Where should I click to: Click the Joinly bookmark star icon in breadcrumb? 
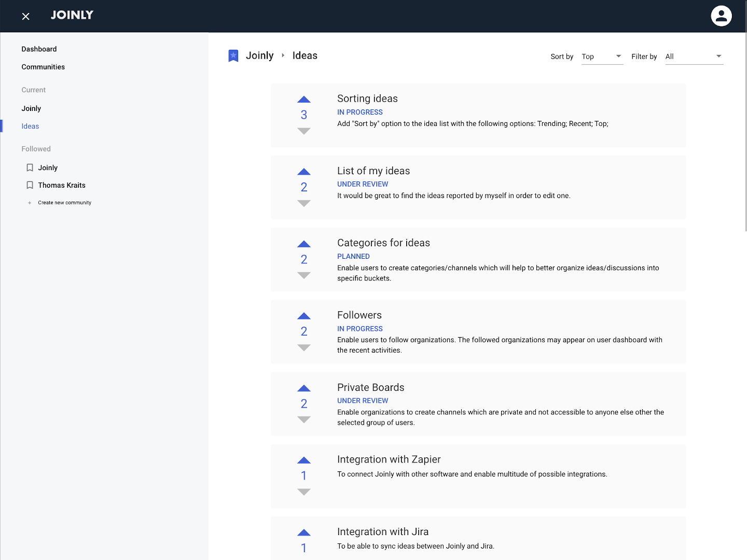[x=233, y=55]
